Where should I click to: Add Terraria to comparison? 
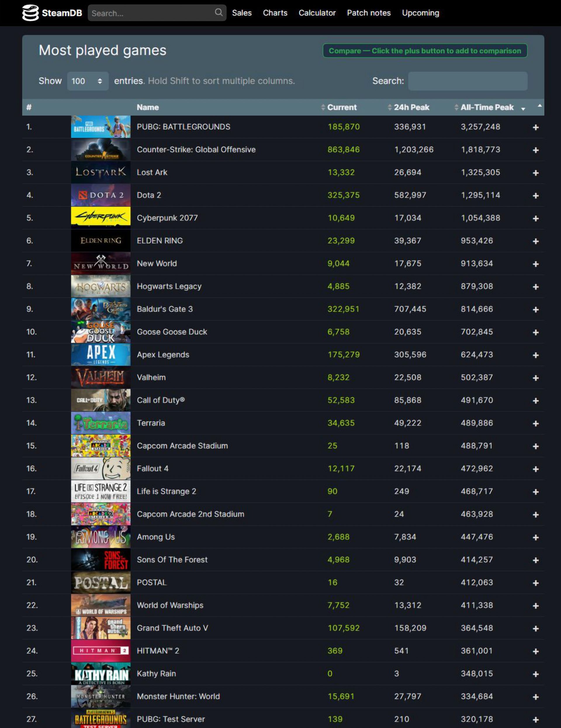pyautogui.click(x=535, y=424)
